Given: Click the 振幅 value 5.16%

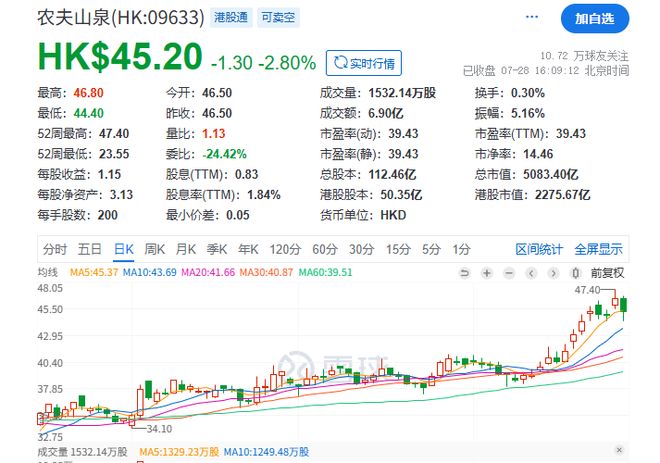Looking at the screenshot, I should (x=528, y=113).
